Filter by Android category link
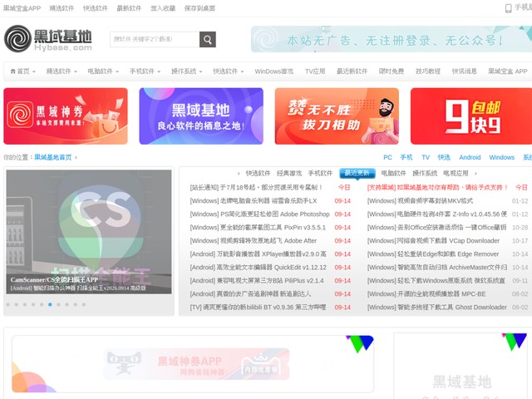The width and height of the screenshot is (532, 399). [470, 157]
